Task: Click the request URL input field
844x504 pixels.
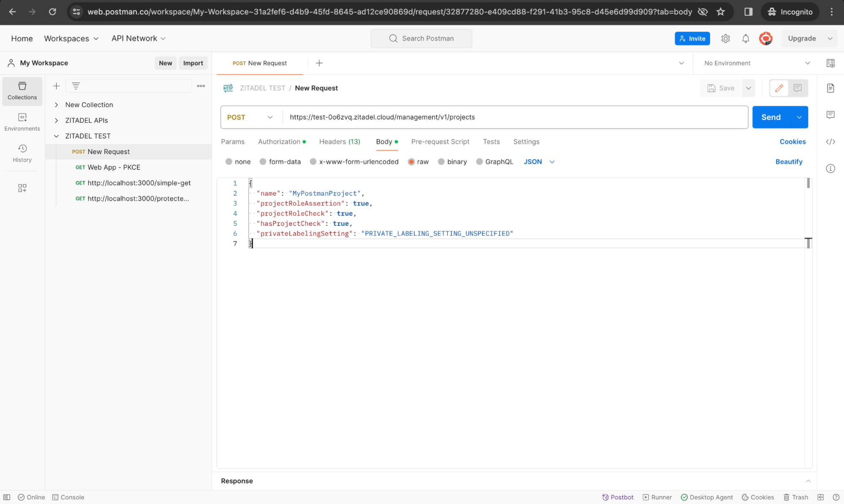Action: click(x=507, y=117)
